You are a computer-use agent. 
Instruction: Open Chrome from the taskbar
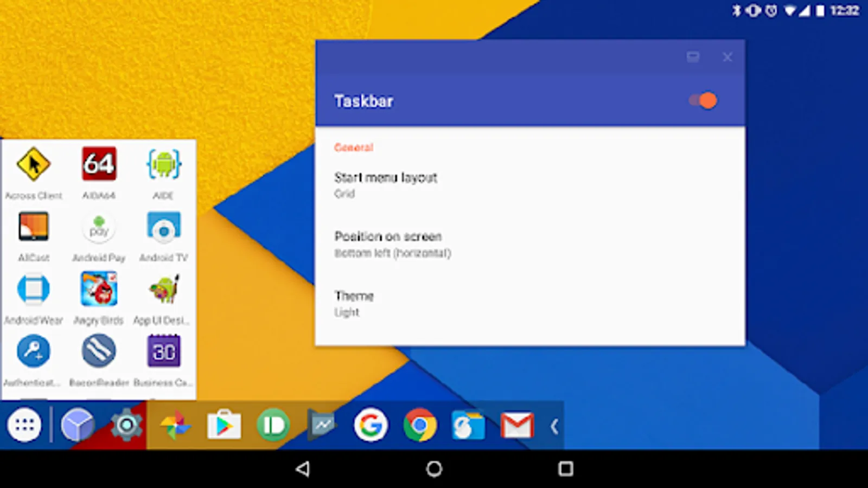point(419,426)
